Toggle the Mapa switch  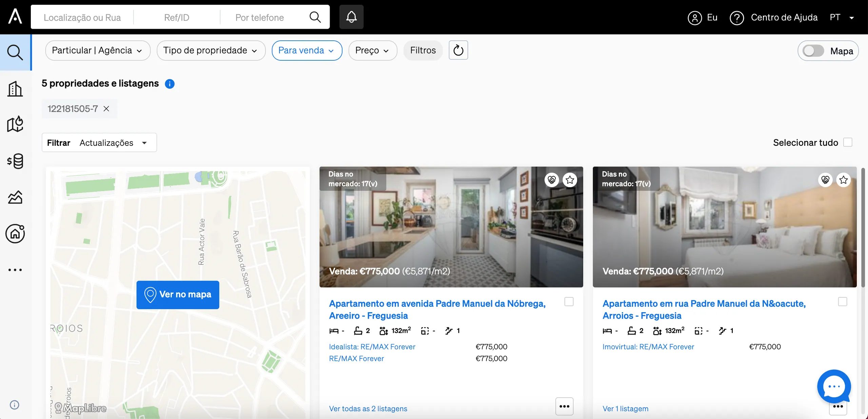click(x=813, y=51)
